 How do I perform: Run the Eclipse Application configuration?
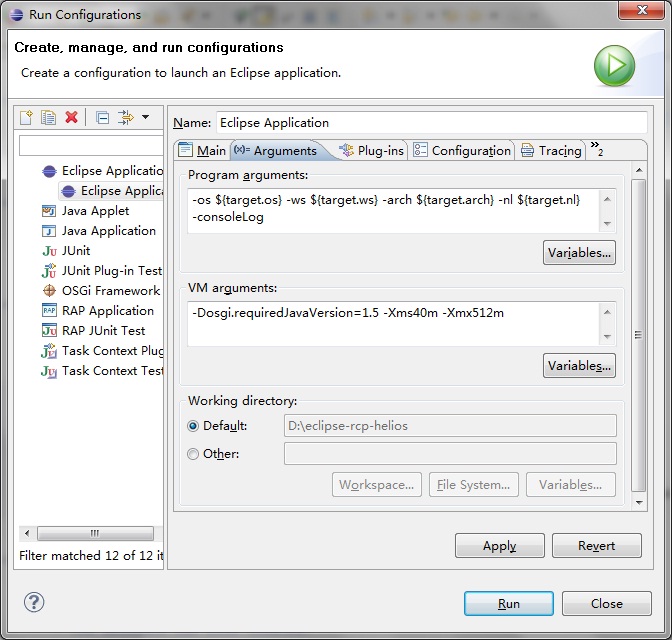(x=509, y=604)
